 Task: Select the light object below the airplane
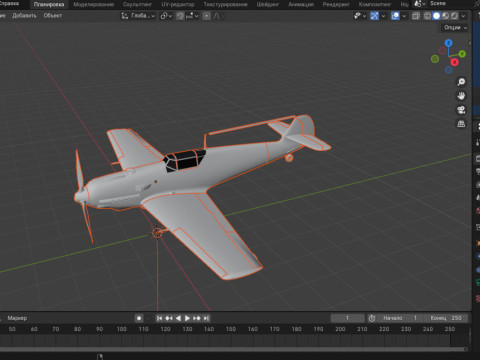tap(157, 233)
